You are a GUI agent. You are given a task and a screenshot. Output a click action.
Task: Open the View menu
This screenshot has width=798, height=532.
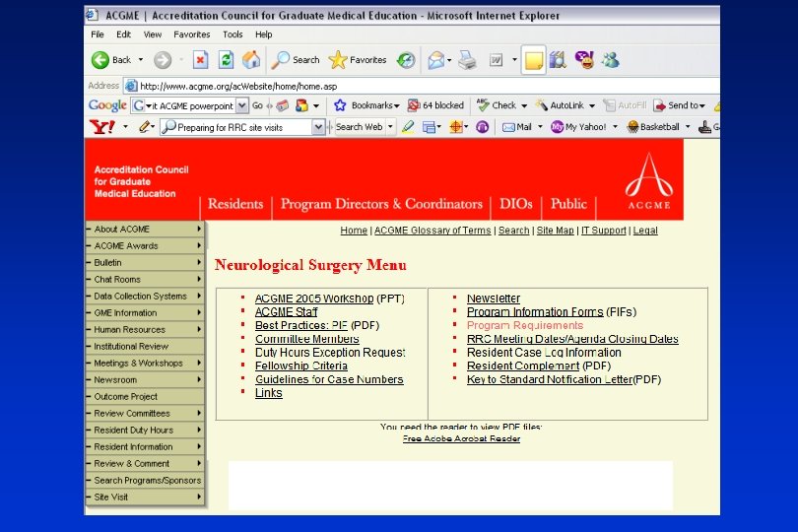152,34
